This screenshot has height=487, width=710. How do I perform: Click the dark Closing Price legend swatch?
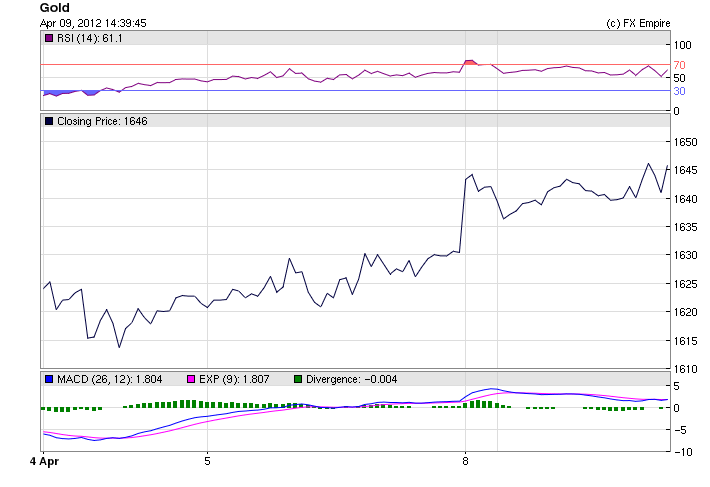click(49, 121)
